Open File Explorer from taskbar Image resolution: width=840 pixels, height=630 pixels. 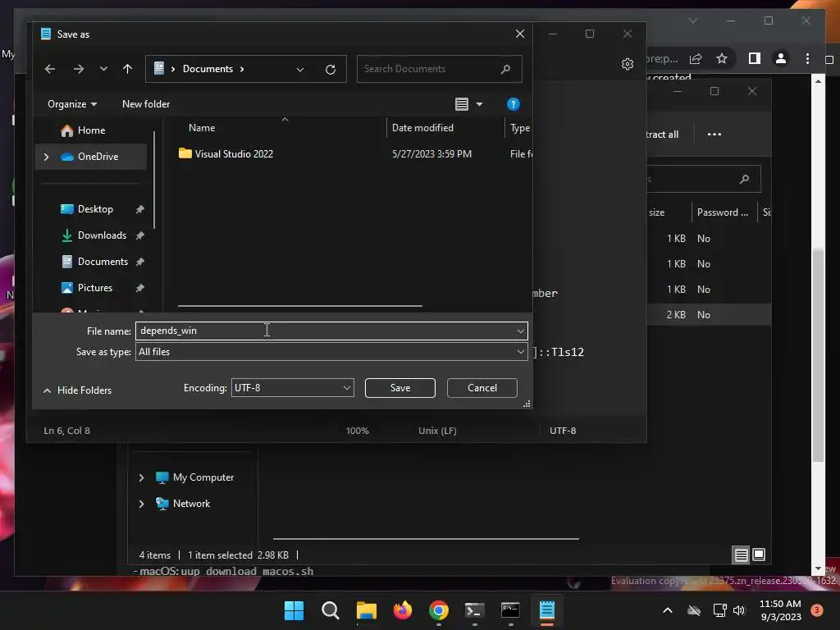pos(367,610)
